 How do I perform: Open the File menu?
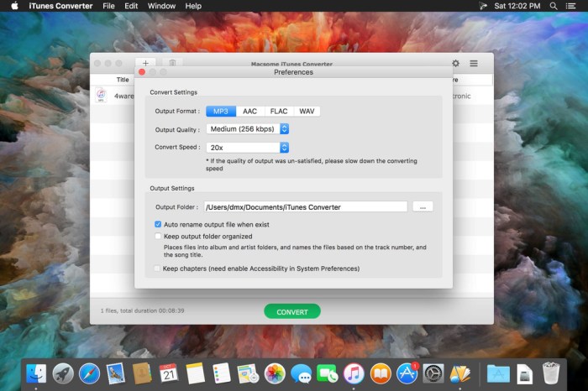pyautogui.click(x=108, y=6)
